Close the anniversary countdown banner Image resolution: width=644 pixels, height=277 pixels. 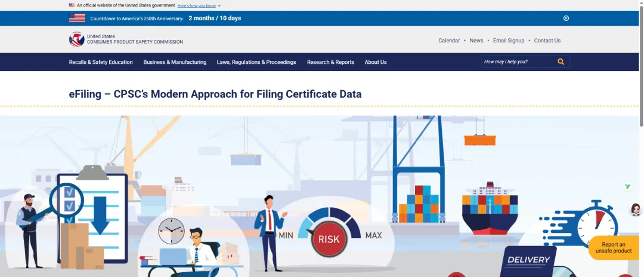566,18
